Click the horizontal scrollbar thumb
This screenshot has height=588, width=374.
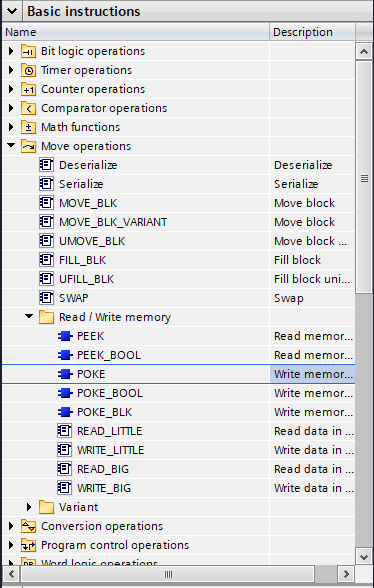(x=168, y=574)
